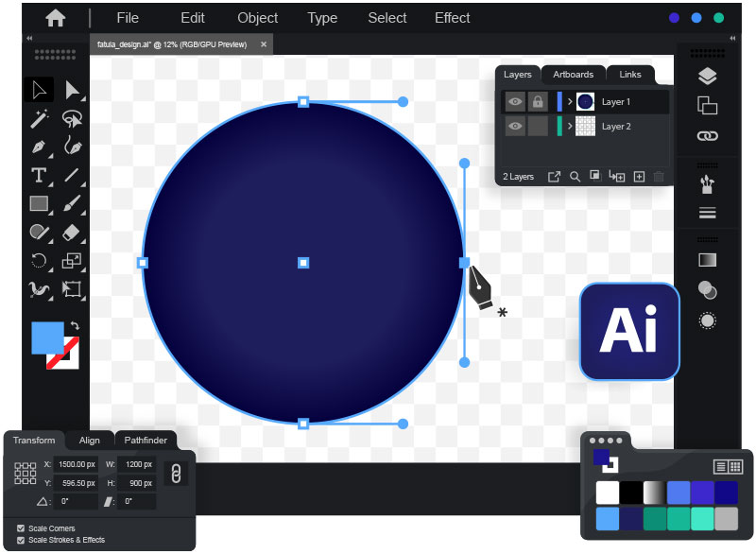The image size is (756, 554).
Task: Uncheck Scale Corners checkbox
Action: (21, 528)
